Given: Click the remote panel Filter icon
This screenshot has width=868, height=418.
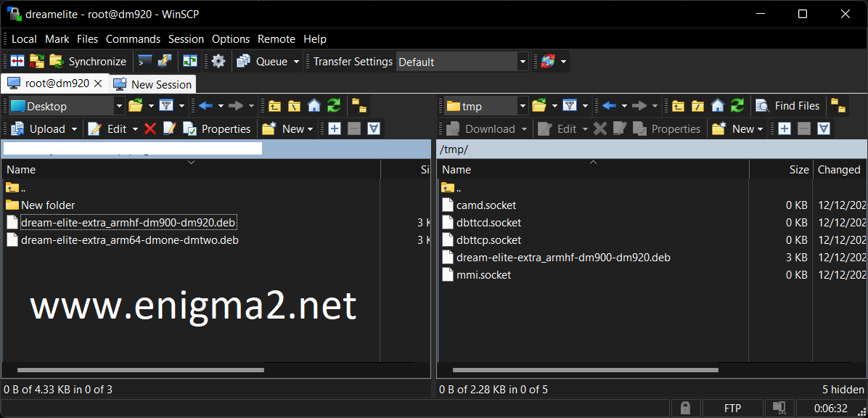Looking at the screenshot, I should point(570,106).
